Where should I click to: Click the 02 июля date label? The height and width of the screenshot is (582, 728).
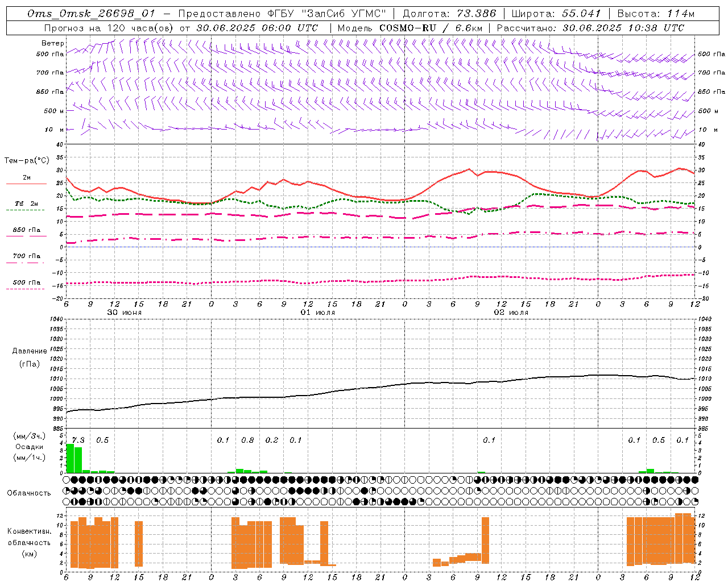[x=511, y=313]
